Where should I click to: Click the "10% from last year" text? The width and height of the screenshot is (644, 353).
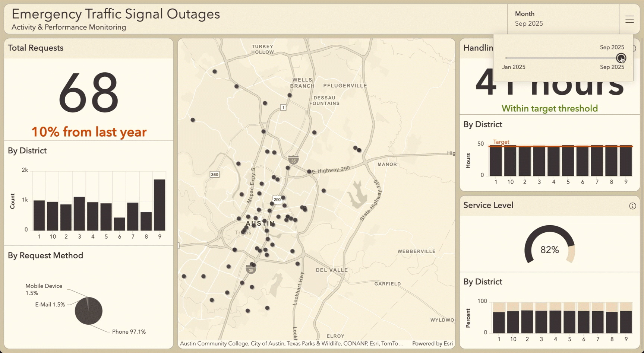click(x=89, y=132)
